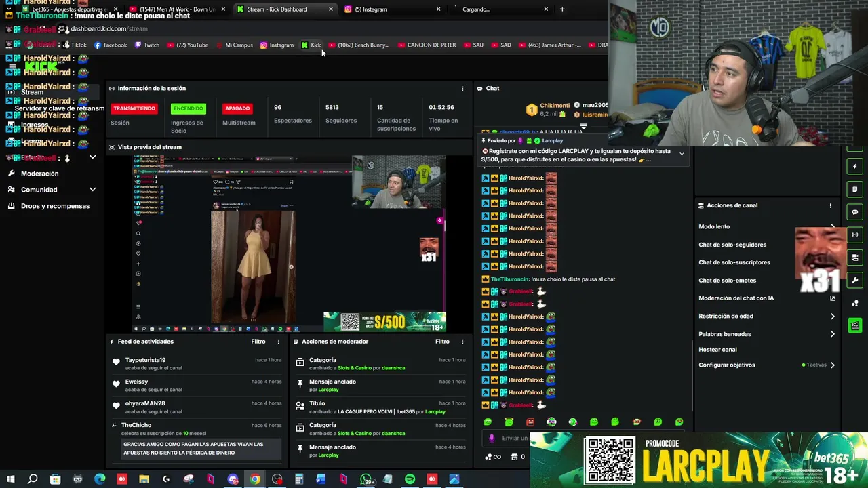Select Taypeturista19 follow event in feed
Screen dimensions: 868x488
pos(197,364)
